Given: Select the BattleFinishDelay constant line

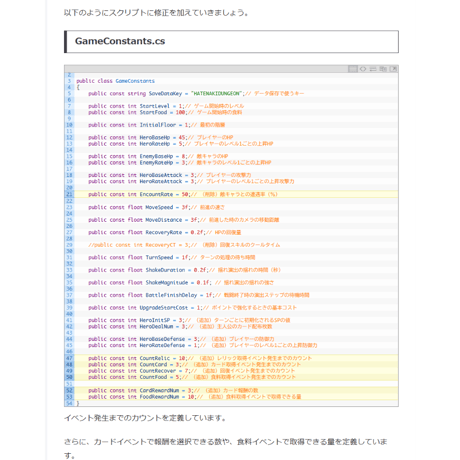Looking at the screenshot, I should coord(199,295).
